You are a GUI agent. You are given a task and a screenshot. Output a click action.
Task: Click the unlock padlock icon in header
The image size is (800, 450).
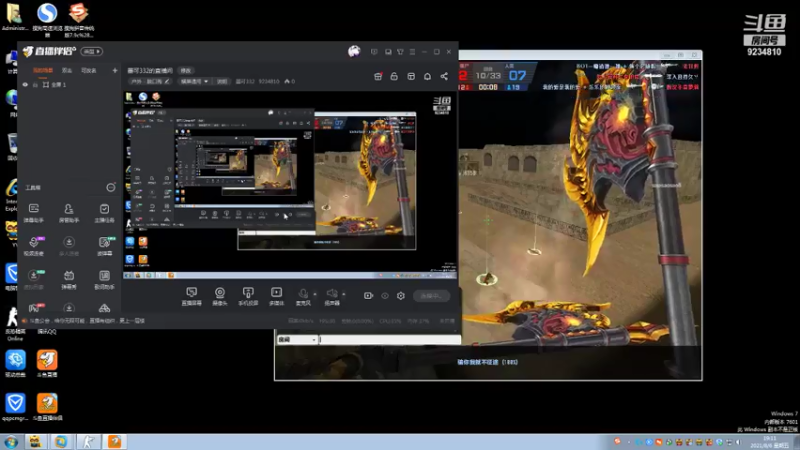(x=394, y=77)
